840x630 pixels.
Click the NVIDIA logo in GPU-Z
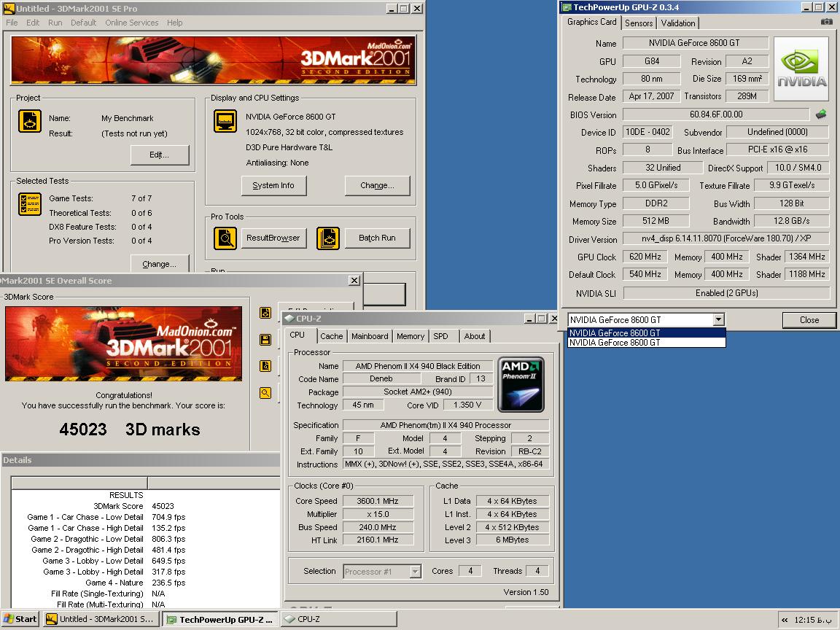[801, 69]
